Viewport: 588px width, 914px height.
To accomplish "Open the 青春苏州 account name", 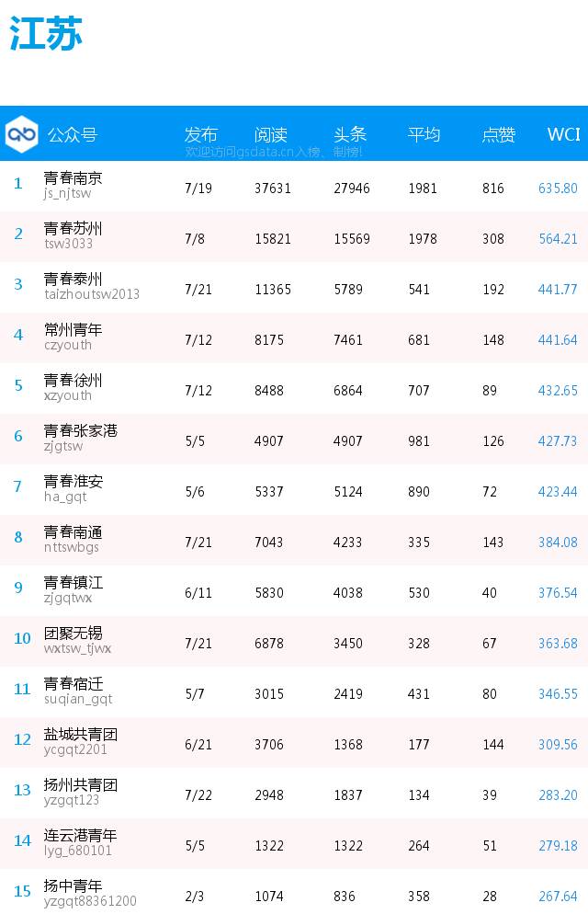I will (73, 228).
